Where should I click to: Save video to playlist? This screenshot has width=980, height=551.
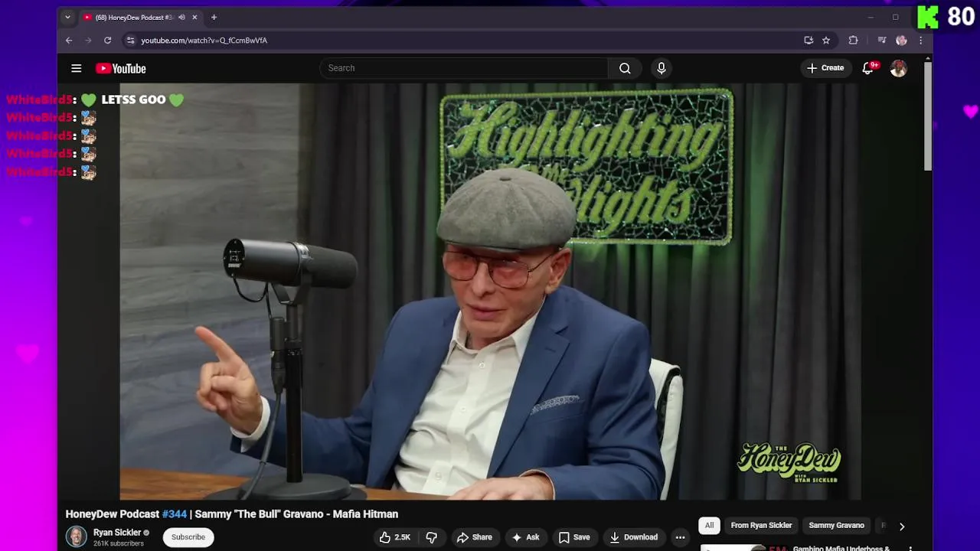(x=574, y=537)
